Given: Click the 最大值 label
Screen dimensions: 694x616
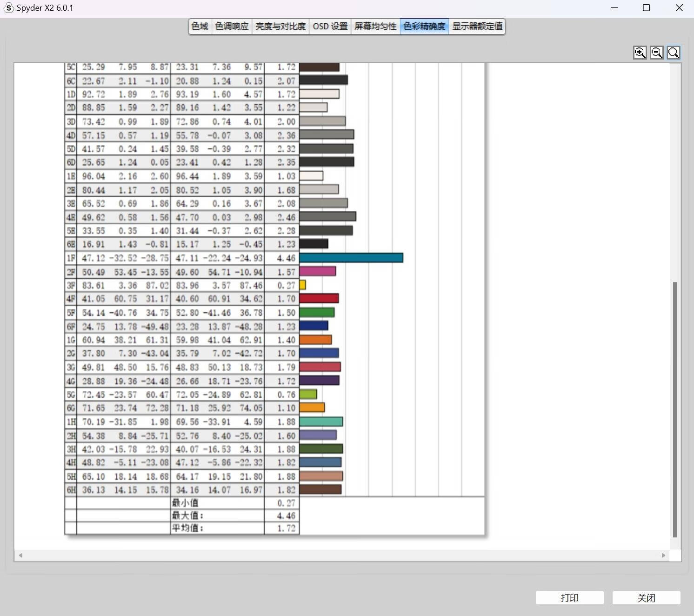Looking at the screenshot, I should click(188, 516).
